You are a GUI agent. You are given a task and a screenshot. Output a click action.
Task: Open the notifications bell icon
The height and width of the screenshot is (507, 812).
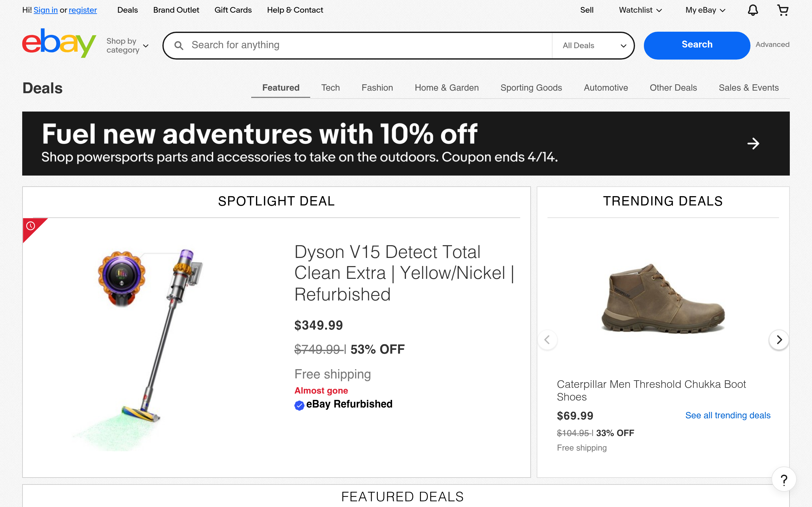[753, 10]
